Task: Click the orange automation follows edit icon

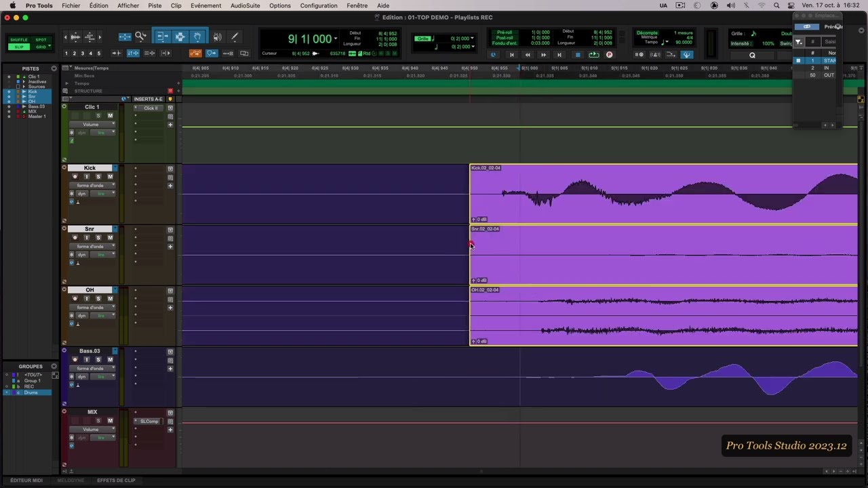Action: pos(195,54)
